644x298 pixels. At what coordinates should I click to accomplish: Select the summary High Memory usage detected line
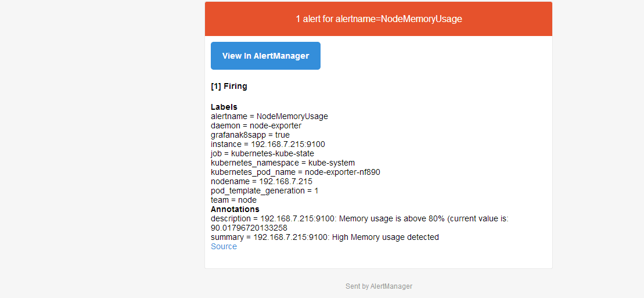pyautogui.click(x=325, y=237)
